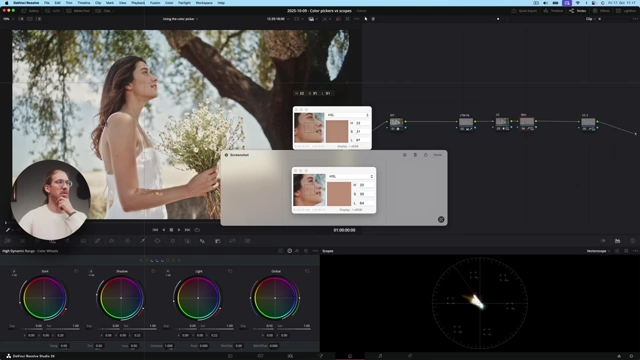Toggle viewer full-screen expand icon
640x360 pixels.
[347, 19]
